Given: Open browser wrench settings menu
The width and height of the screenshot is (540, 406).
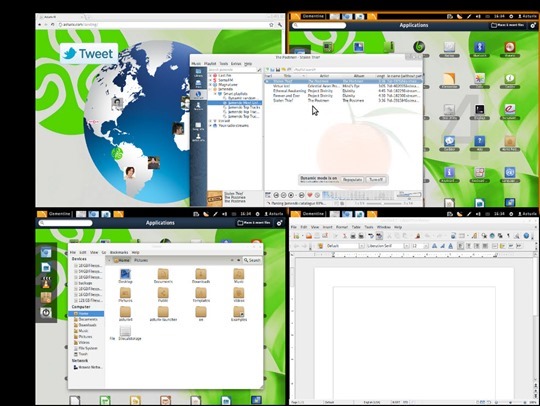Looking at the screenshot, I should coord(280,25).
